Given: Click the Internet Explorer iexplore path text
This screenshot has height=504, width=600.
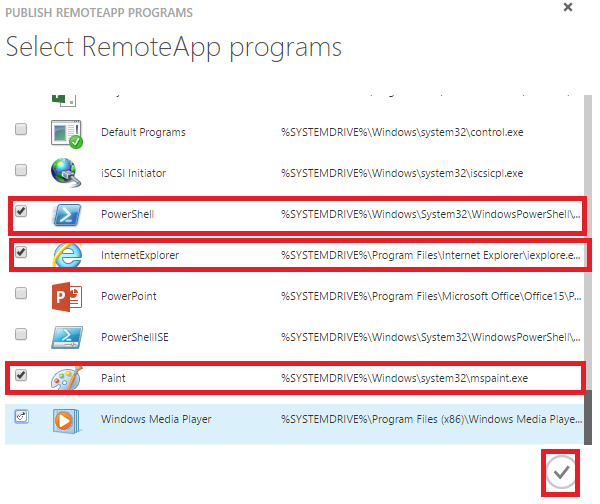Looking at the screenshot, I should coord(431,255).
